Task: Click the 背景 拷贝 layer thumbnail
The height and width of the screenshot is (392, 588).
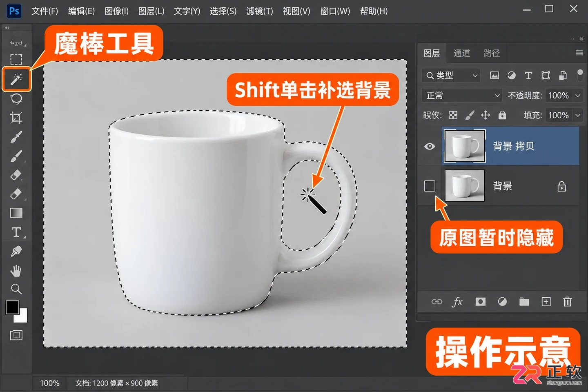Action: [465, 146]
